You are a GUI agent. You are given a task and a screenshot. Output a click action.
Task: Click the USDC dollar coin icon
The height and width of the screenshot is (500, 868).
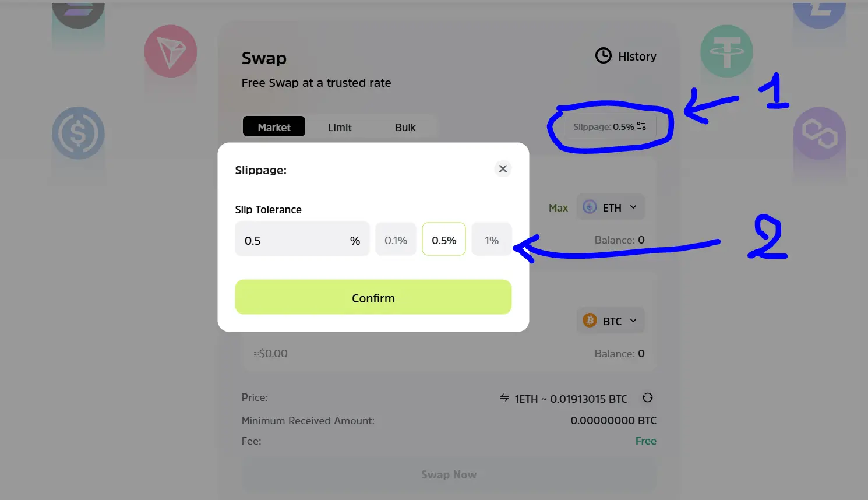point(78,133)
